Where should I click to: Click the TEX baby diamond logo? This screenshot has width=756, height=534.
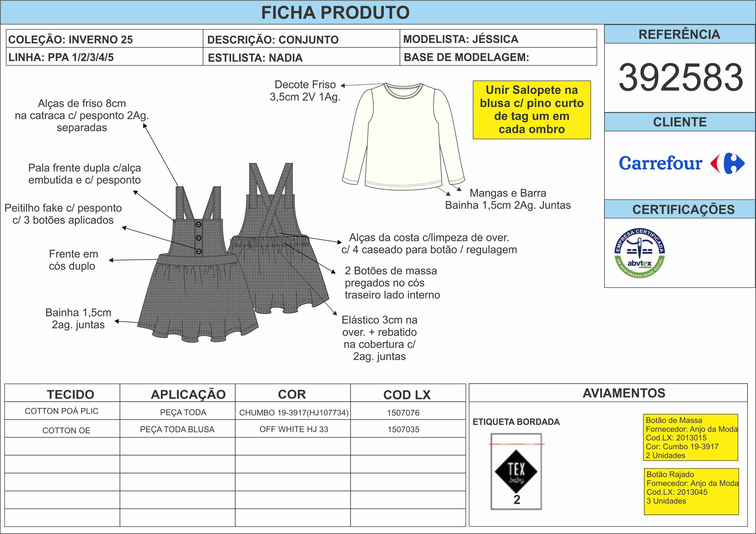coord(516,471)
